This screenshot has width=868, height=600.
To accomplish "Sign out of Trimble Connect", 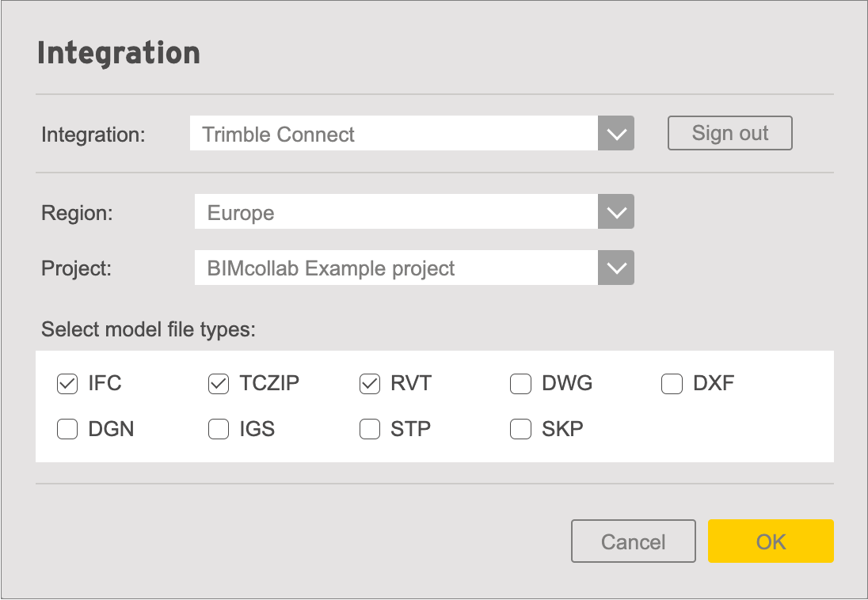I will [x=729, y=133].
